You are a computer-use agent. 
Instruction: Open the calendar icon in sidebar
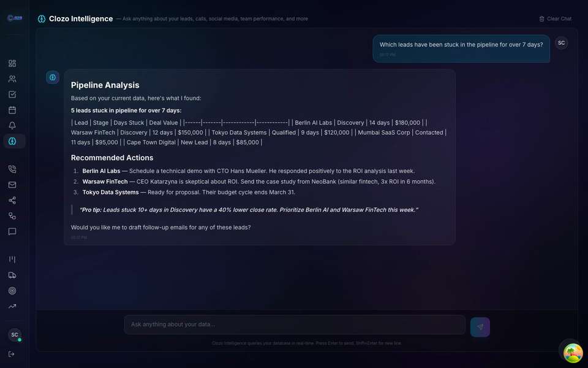12,110
